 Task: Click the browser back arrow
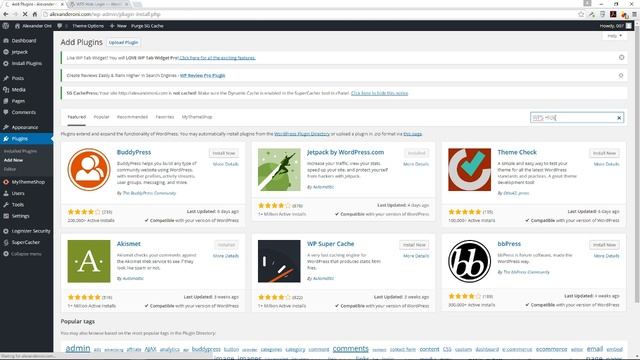[x=6, y=14]
